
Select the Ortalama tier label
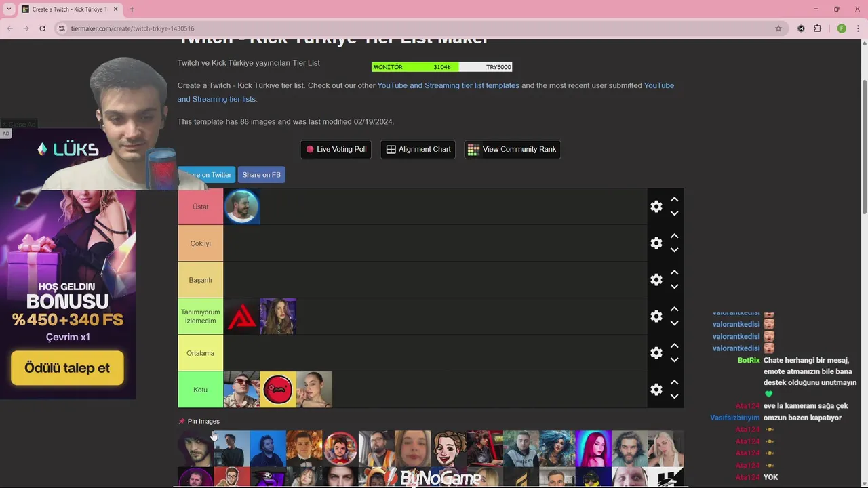click(x=200, y=353)
